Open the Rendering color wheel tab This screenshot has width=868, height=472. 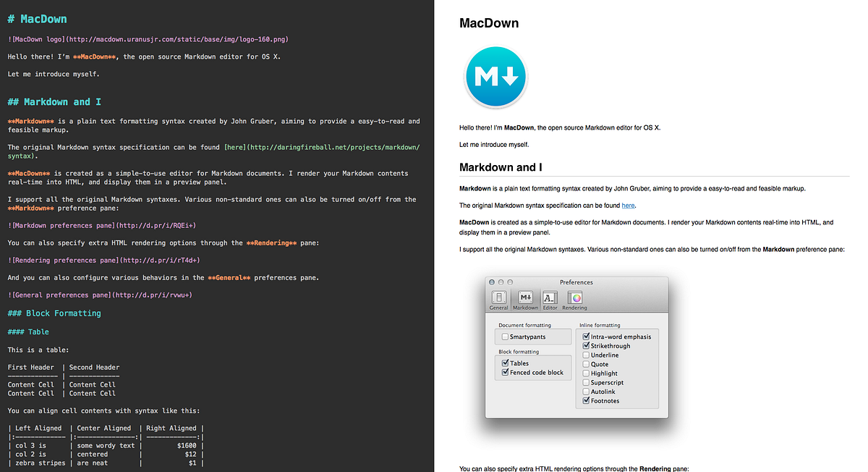tap(575, 300)
